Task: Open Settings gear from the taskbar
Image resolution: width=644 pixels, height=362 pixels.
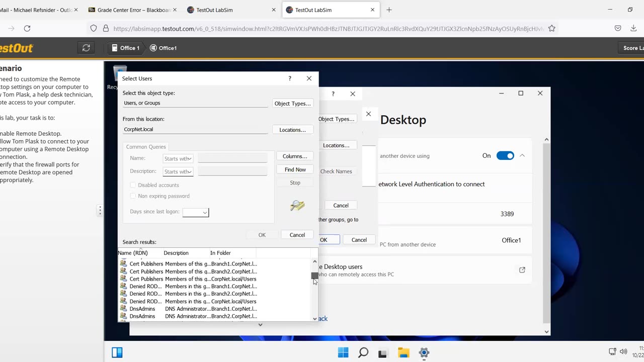Action: point(424,352)
